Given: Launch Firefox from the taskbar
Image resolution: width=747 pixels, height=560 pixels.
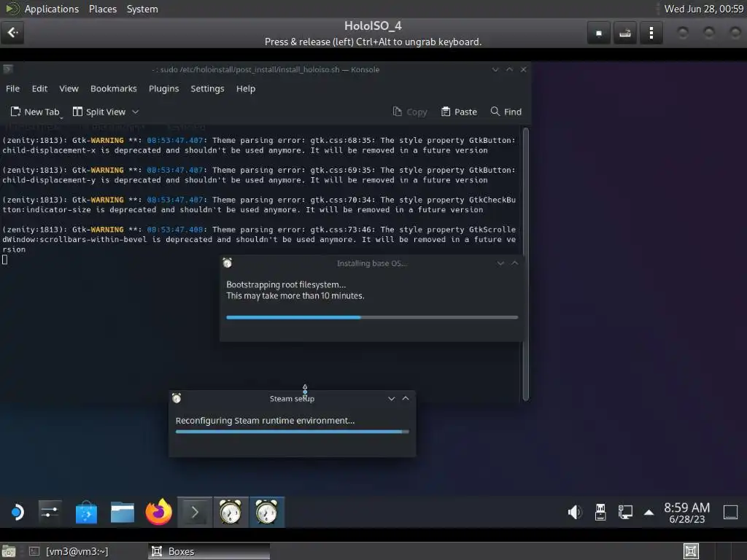Looking at the screenshot, I should [158, 512].
